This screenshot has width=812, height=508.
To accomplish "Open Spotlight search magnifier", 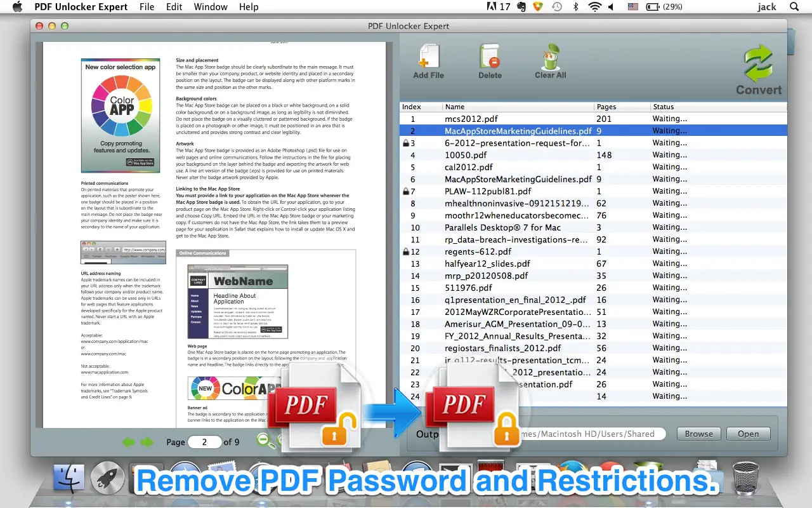I will pyautogui.click(x=794, y=7).
